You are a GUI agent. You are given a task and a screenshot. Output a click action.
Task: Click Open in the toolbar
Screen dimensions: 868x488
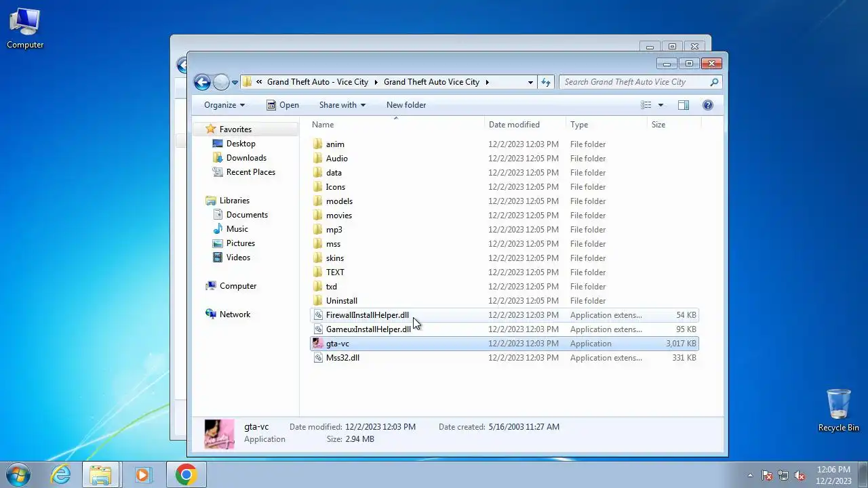[x=282, y=105]
